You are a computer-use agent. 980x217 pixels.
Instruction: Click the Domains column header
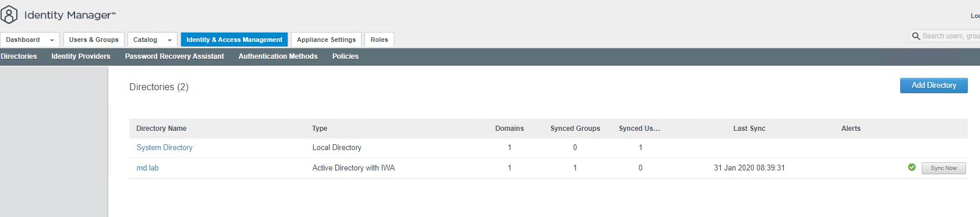510,129
